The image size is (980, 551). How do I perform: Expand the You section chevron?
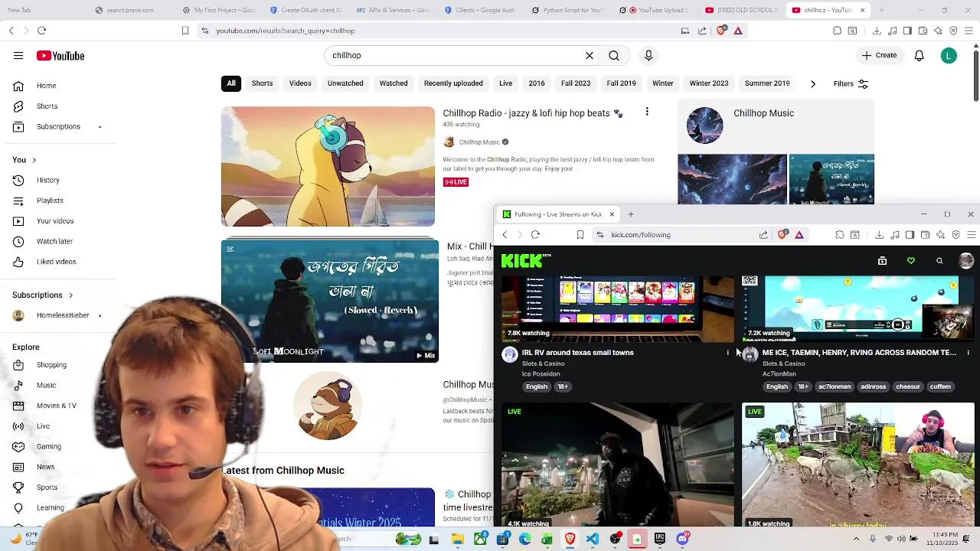coord(34,160)
